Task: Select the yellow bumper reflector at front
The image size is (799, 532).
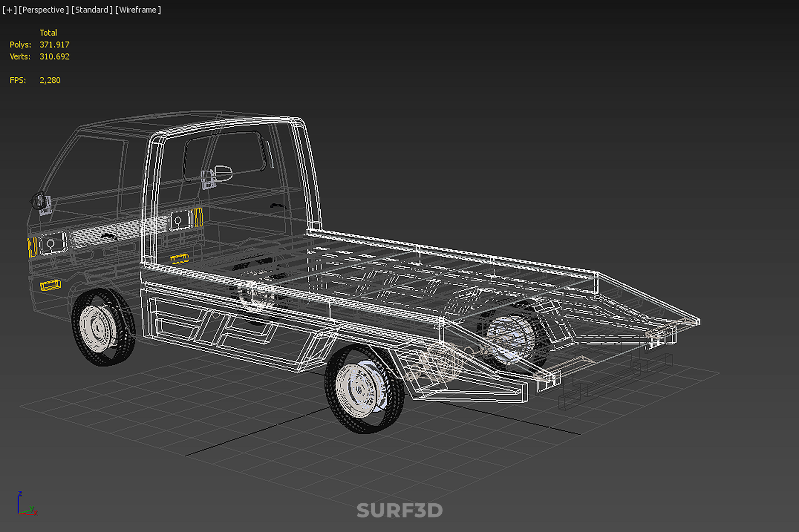Action: (x=50, y=285)
